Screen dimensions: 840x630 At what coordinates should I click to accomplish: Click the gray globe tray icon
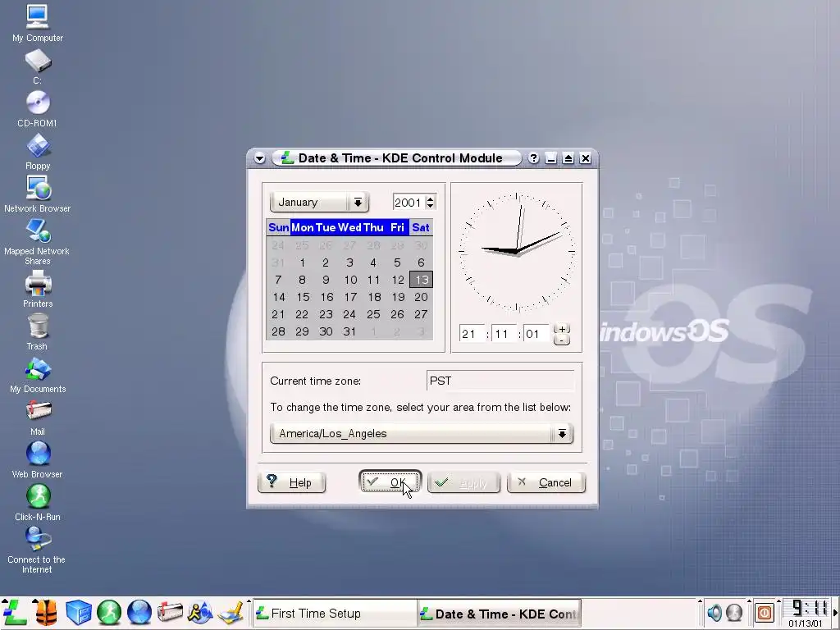click(x=734, y=612)
